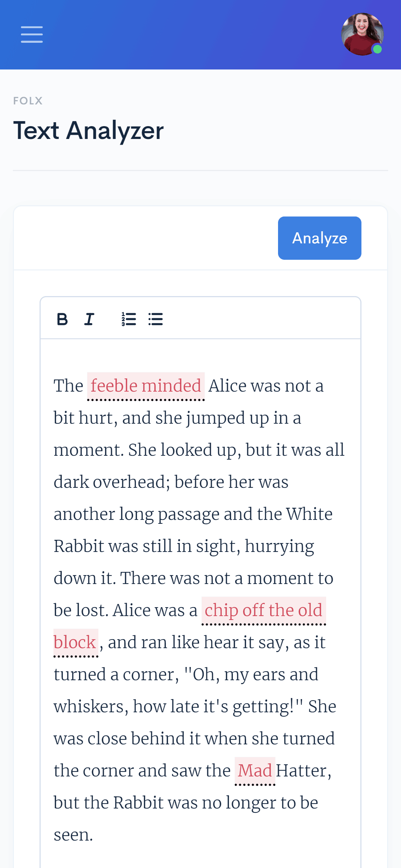Place cursor on the word "Hatter"
Image resolution: width=401 pixels, height=868 pixels.
pos(302,771)
